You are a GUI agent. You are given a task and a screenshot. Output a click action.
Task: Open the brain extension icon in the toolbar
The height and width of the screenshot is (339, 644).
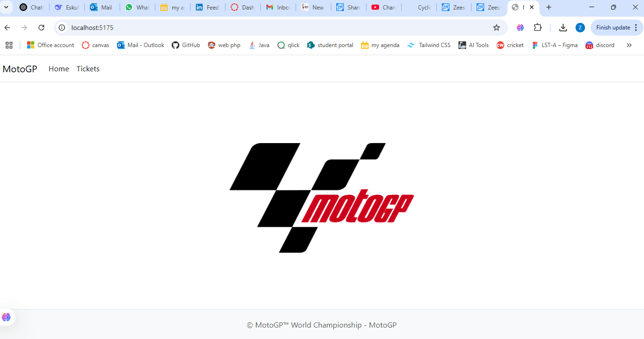520,28
